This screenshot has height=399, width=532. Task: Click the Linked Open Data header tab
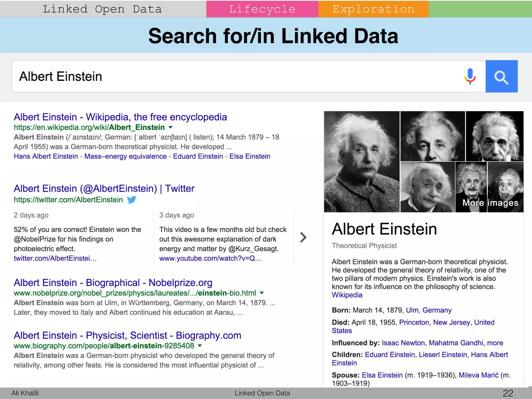click(103, 9)
